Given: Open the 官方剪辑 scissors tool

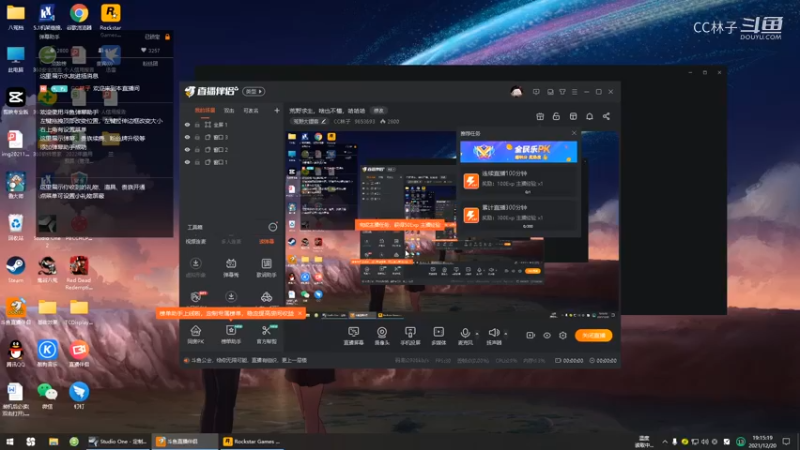Looking at the screenshot, I should pyautogui.click(x=266, y=335).
